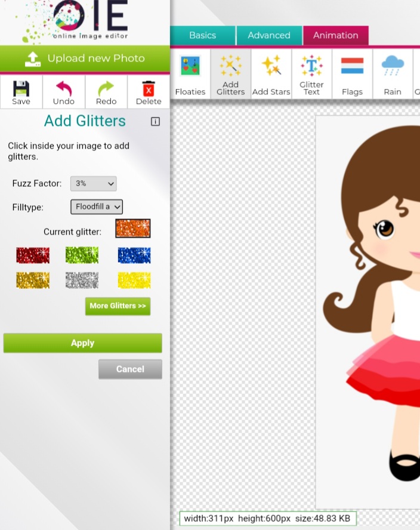Select the Rain effect tool
The width and height of the screenshot is (420, 530).
(392, 75)
